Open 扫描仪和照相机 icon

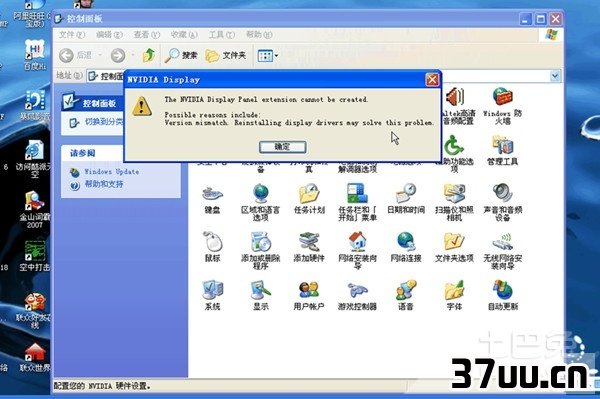coord(454,202)
